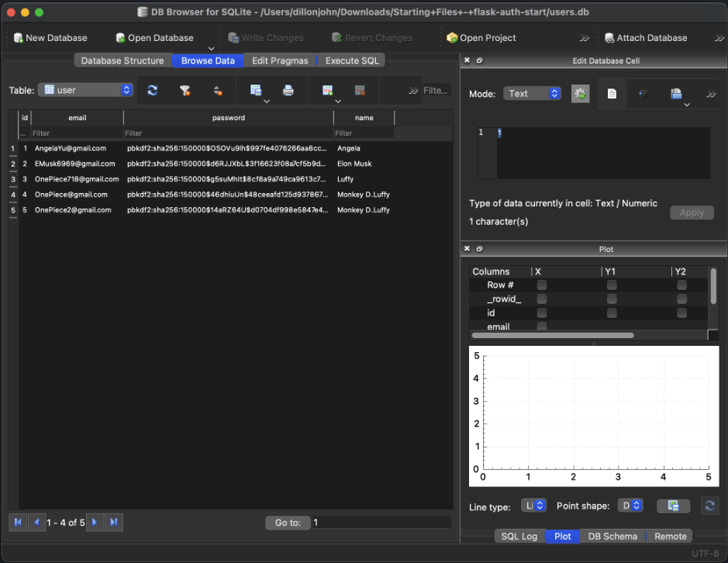Jump to last page of table rows
Screen dimensions: 728x563
[114, 523]
